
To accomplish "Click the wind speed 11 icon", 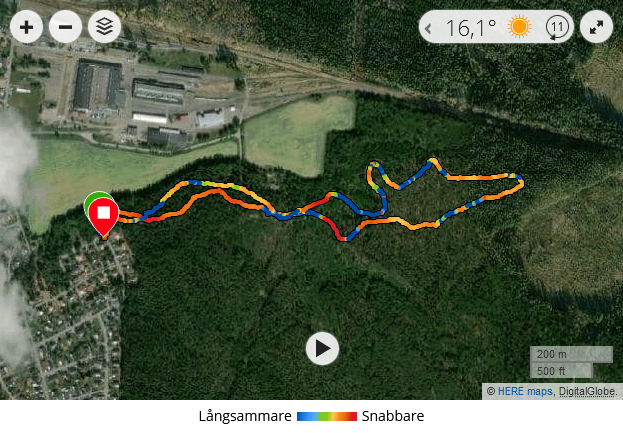I will 557,27.
